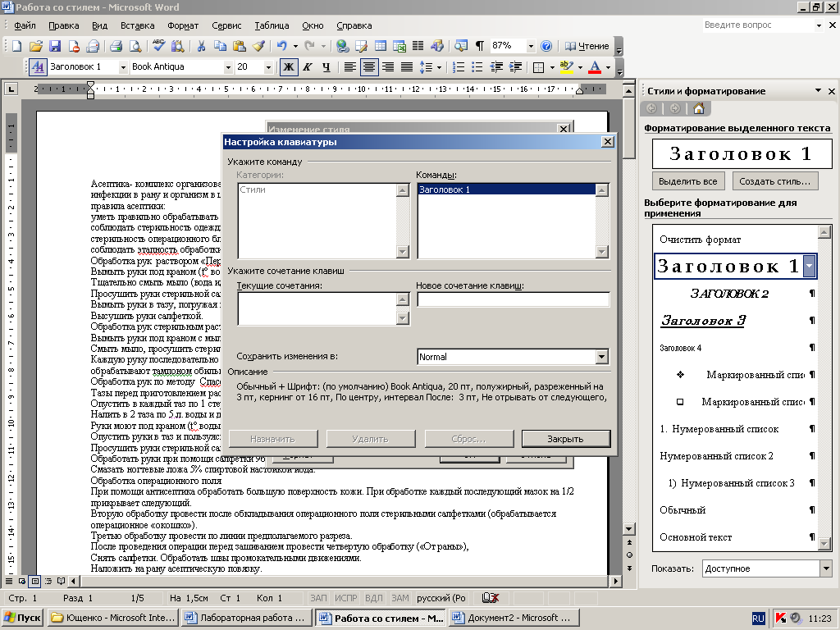Justify text with the justify icon
Screen dimensions: 840x630
407,67
